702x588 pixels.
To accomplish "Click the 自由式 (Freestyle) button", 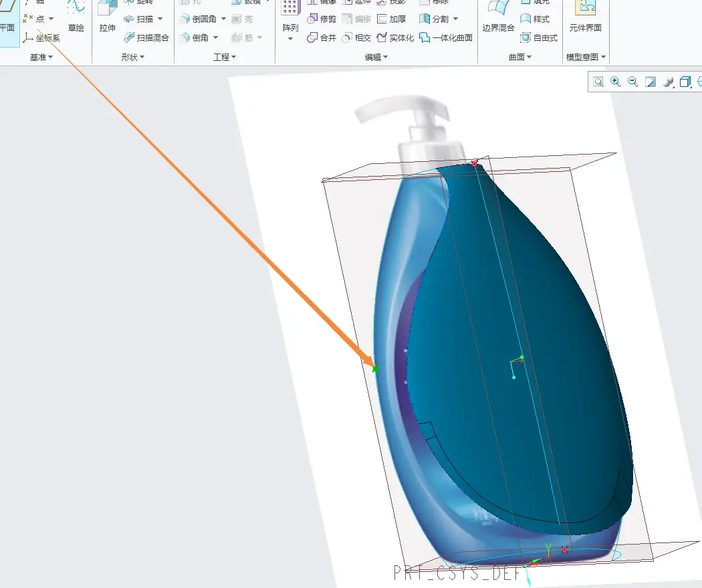I will click(x=539, y=37).
